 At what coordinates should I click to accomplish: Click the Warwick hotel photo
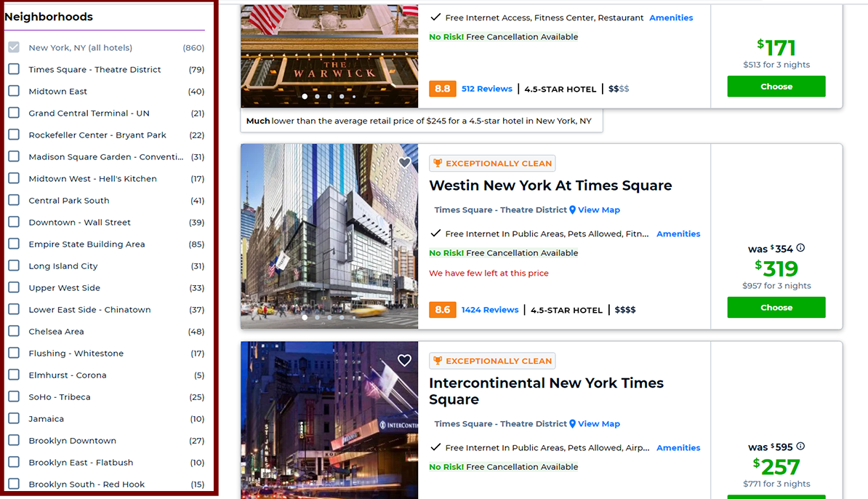click(329, 56)
